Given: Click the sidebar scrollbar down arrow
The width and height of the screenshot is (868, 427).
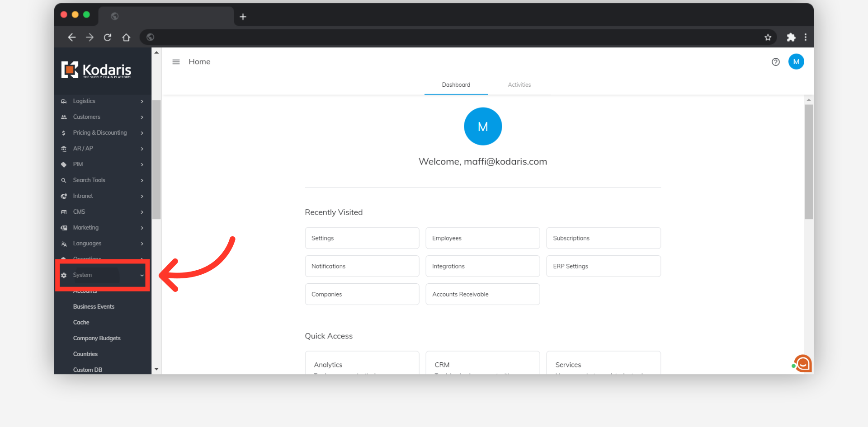Looking at the screenshot, I should pos(156,369).
